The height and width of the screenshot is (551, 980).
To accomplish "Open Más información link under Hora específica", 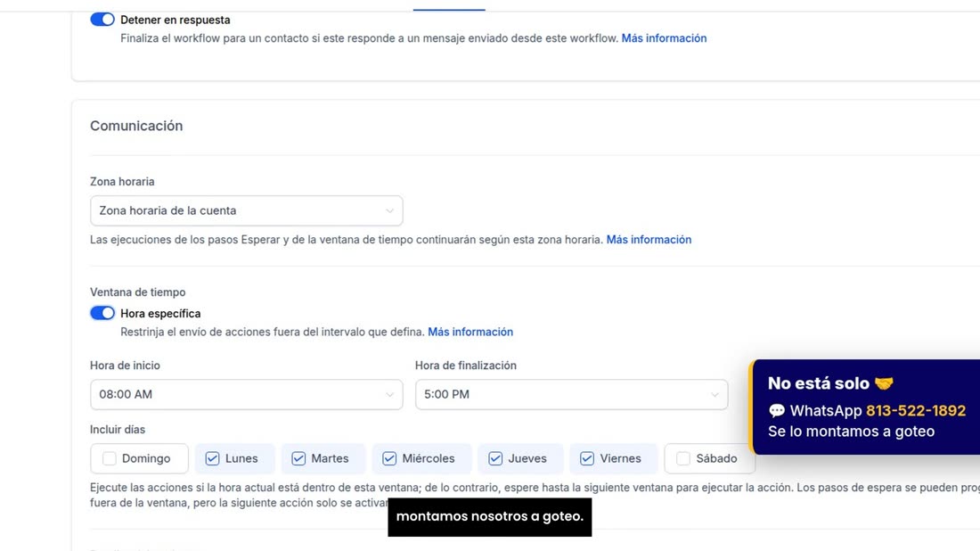I will coord(470,332).
